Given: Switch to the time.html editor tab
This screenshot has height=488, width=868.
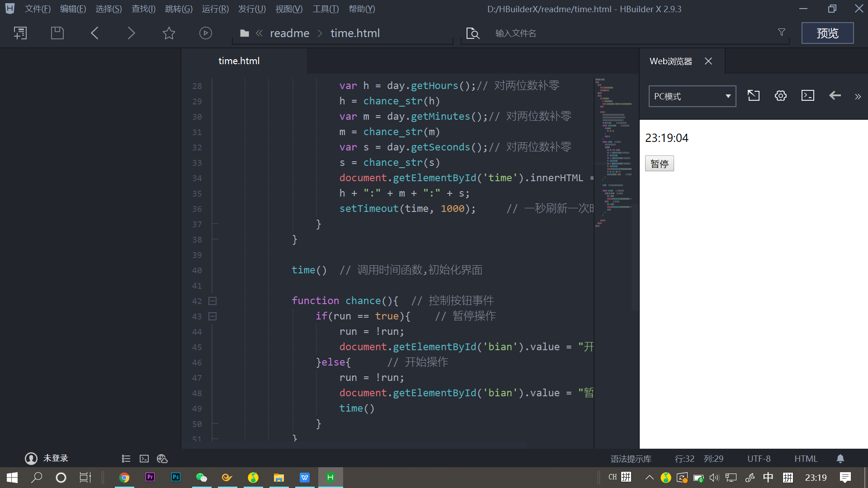Looking at the screenshot, I should tap(239, 61).
